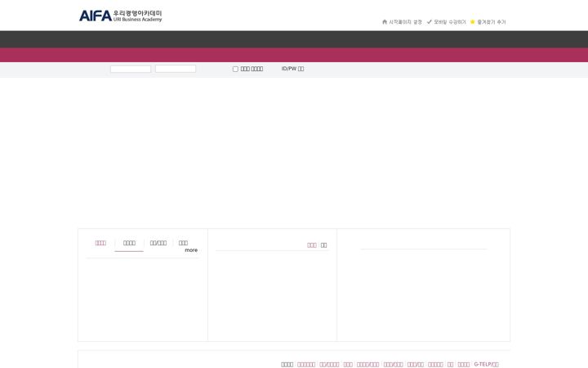The image size is (588, 368).
Task: Click the AIFA URI Business Academy logo
Action: (x=120, y=16)
